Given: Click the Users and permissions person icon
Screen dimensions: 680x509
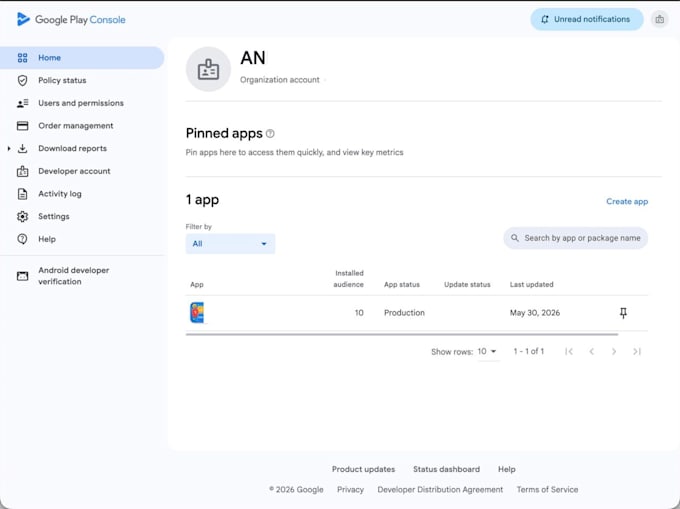Looking at the screenshot, I should tap(23, 103).
